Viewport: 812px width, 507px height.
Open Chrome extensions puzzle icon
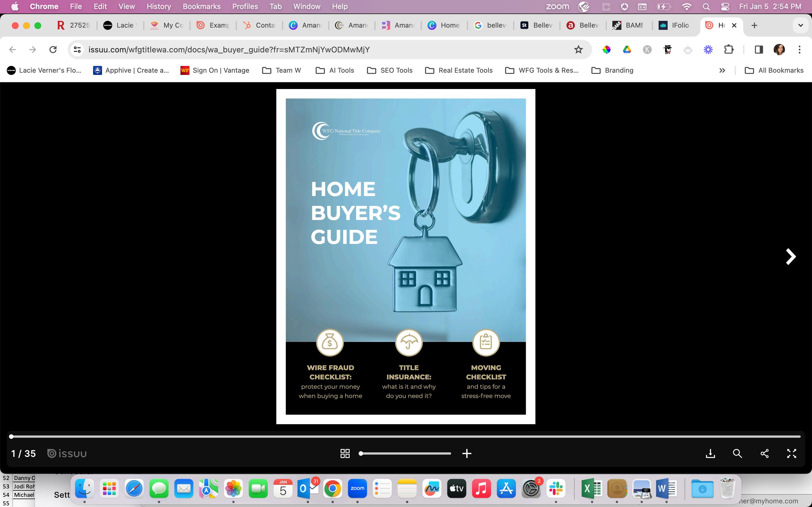coord(729,50)
